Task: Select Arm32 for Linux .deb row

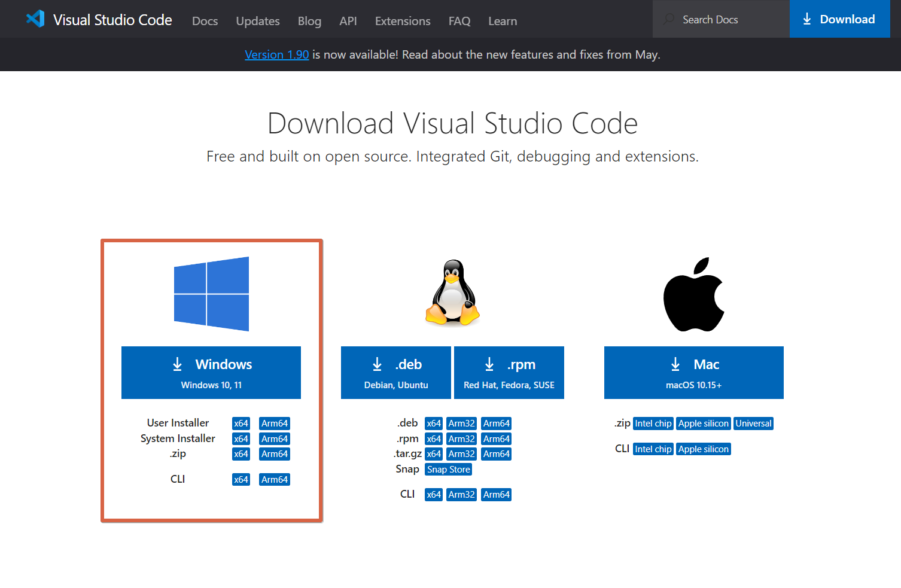Action: click(462, 424)
